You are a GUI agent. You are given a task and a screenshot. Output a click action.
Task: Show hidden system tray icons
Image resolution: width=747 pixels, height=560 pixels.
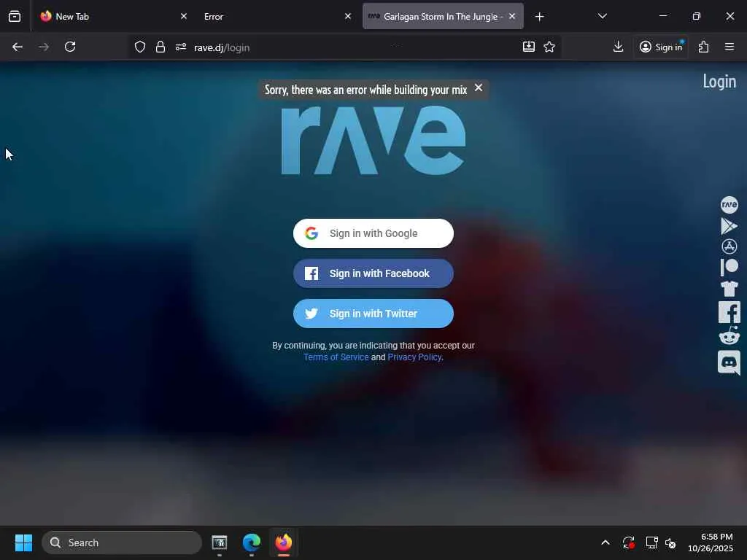605,542
